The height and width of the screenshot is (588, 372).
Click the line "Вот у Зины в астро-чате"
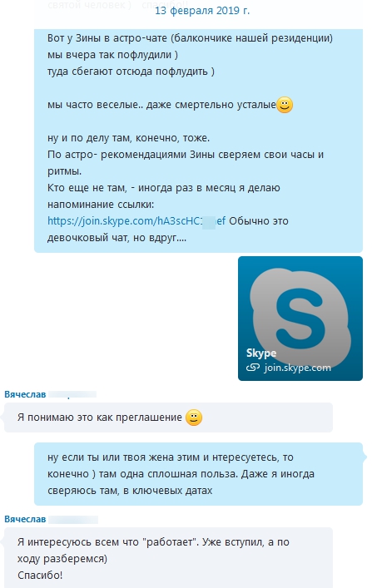tap(190, 38)
